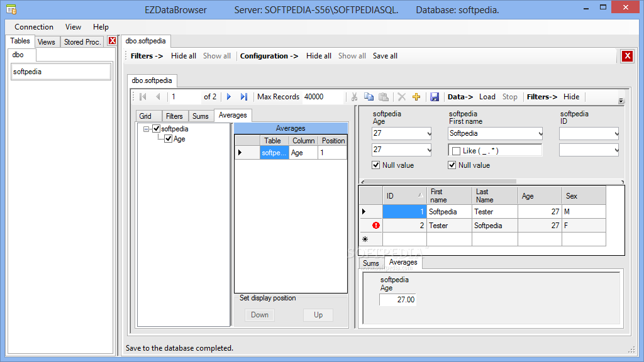Open first Age filter dropdown
644x362 pixels.
pyautogui.click(x=429, y=133)
